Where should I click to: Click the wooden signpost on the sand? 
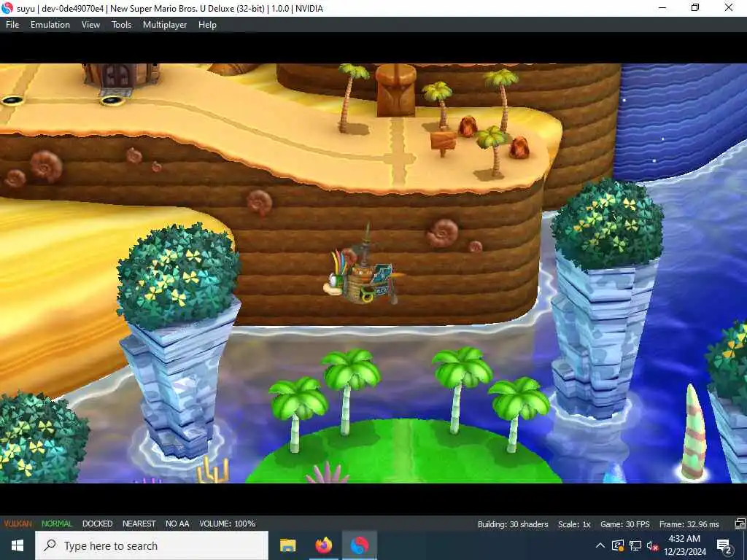click(x=443, y=142)
